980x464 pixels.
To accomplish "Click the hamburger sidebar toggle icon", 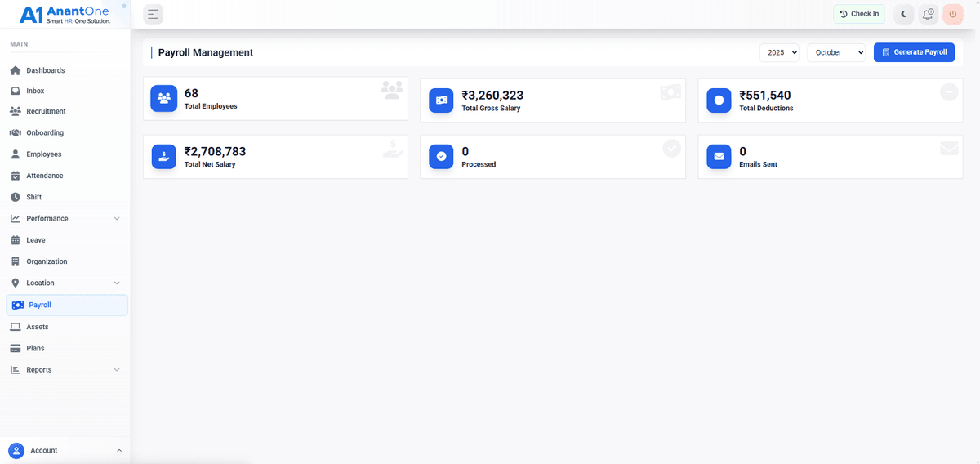I will tap(153, 14).
